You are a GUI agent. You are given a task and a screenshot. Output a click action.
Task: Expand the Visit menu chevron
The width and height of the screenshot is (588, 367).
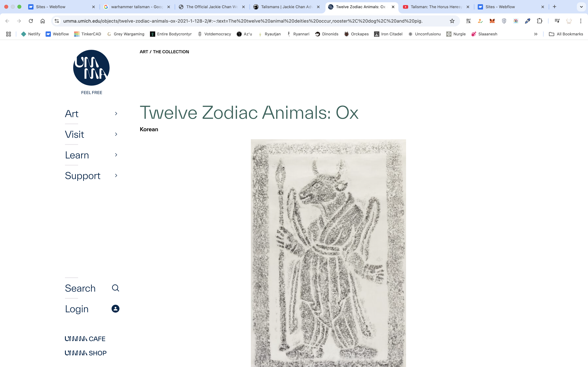coord(116,134)
